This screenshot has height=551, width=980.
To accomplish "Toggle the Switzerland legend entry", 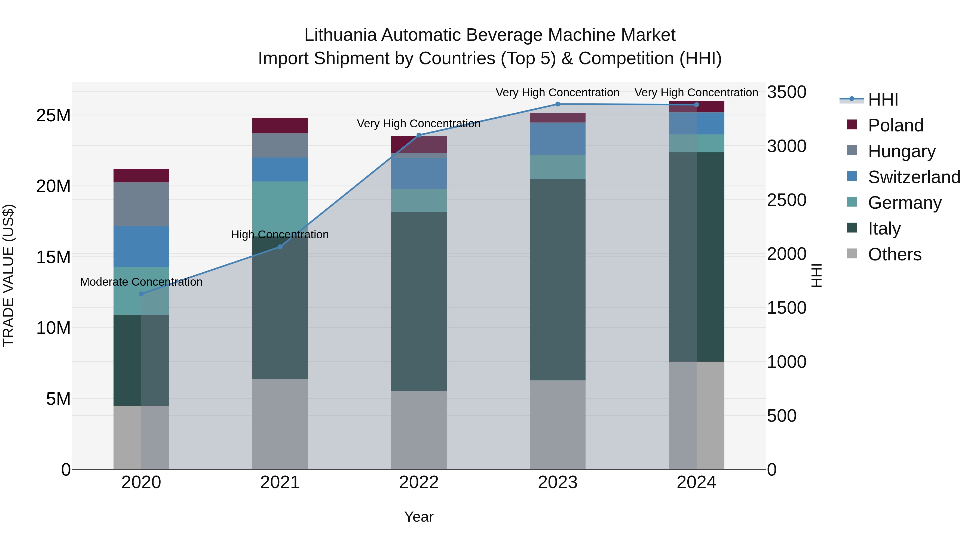I will [904, 177].
